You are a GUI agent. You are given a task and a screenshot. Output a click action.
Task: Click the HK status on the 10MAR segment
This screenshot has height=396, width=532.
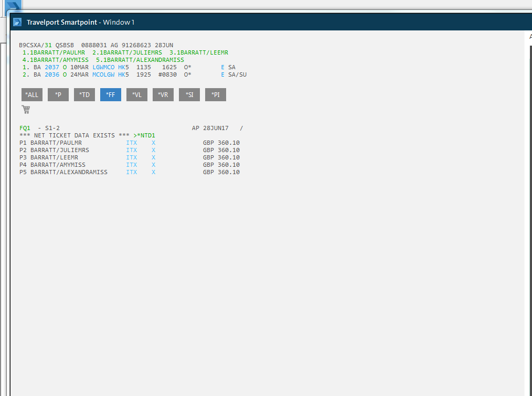122,67
